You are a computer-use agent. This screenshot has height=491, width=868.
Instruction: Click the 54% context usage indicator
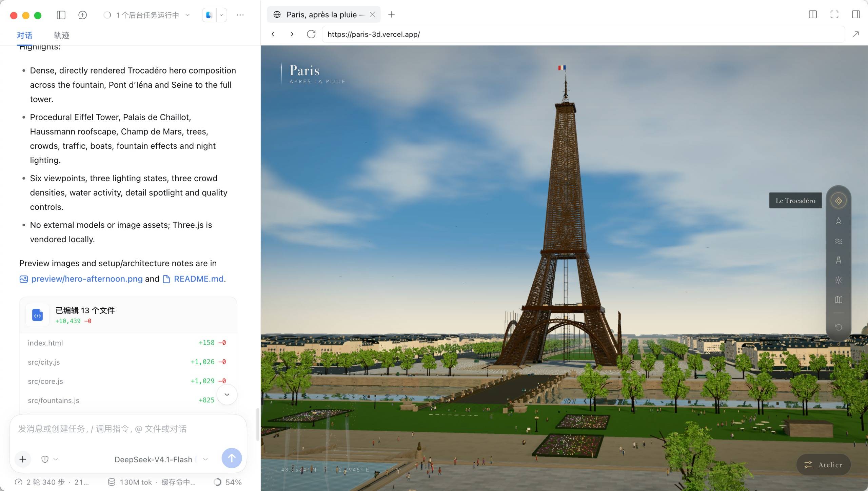[228, 482]
